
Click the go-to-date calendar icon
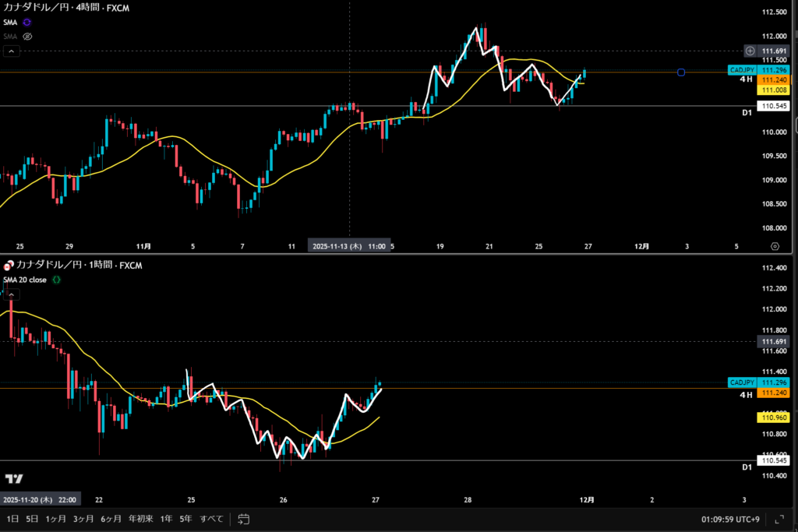tap(243, 519)
